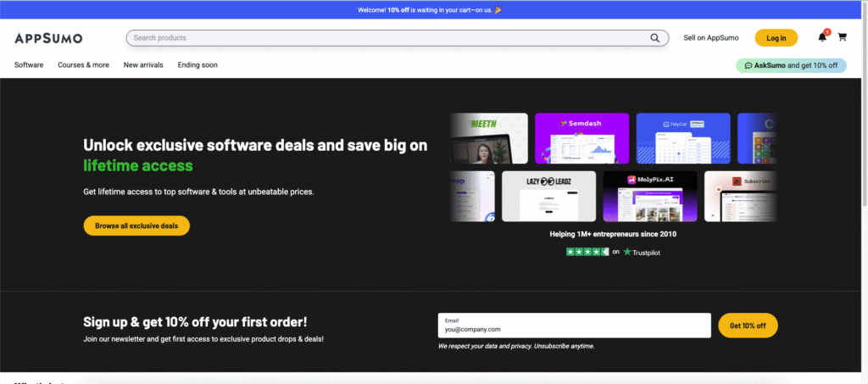The width and height of the screenshot is (868, 384).
Task: Click the 10% off welcome banner
Action: point(430,10)
